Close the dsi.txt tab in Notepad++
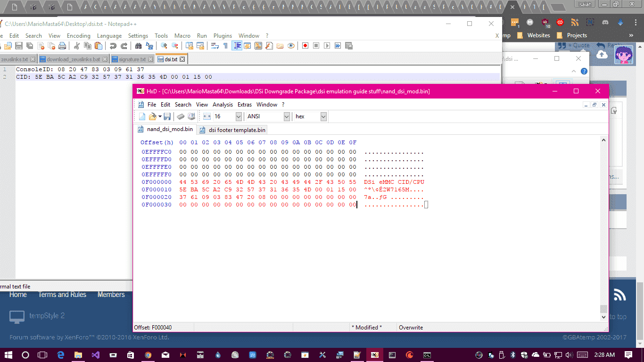The height and width of the screenshot is (362, 644). click(x=183, y=59)
